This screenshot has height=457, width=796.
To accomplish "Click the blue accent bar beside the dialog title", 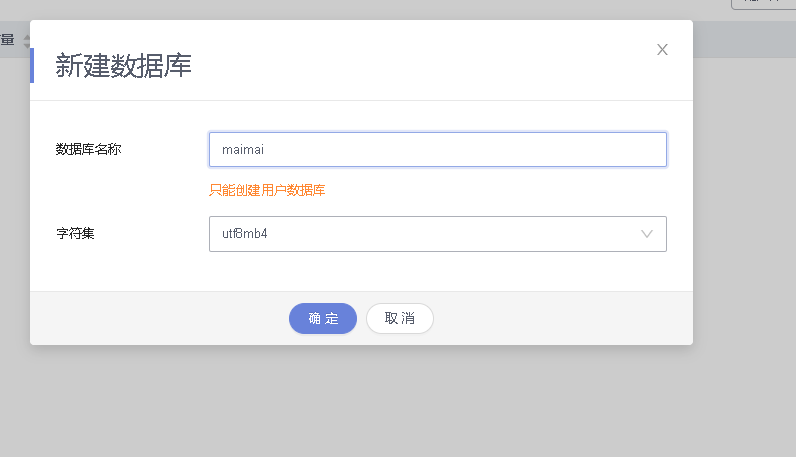I will 32,65.
